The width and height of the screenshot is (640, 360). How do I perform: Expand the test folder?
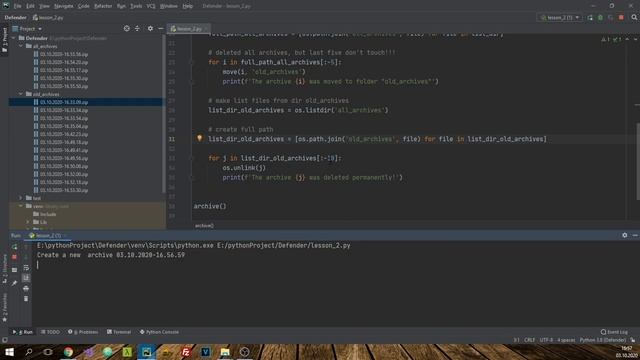(21, 198)
